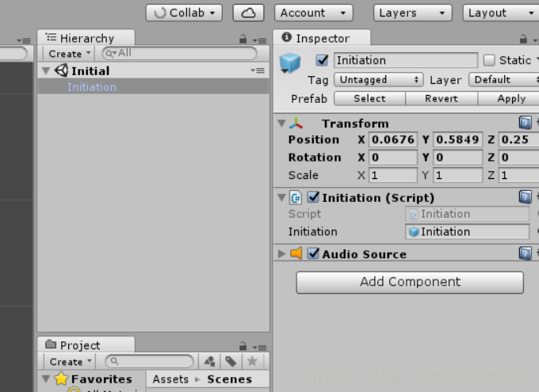Image resolution: width=539 pixels, height=392 pixels.
Task: Disable the Audio Source component checkbox
Action: tap(313, 253)
